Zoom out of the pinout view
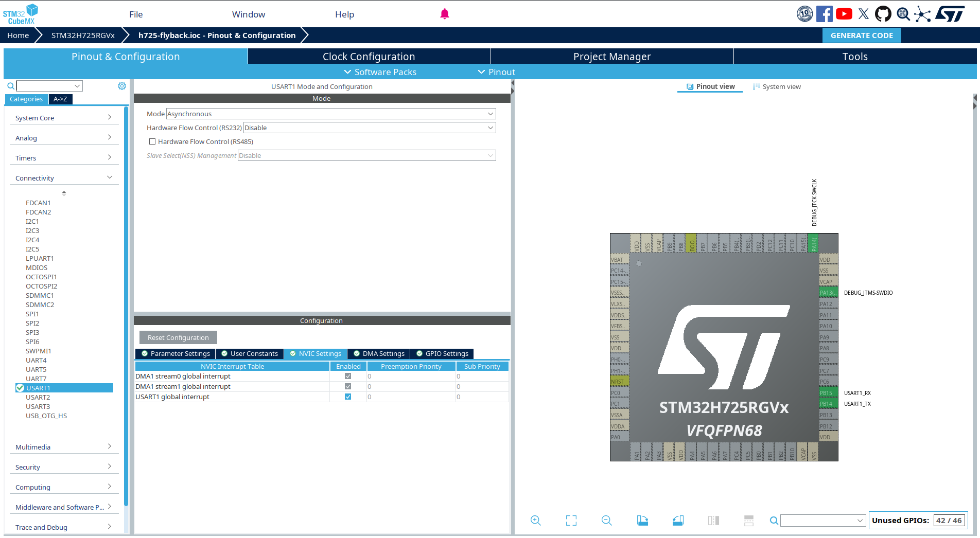The height and width of the screenshot is (538, 980). click(606, 521)
